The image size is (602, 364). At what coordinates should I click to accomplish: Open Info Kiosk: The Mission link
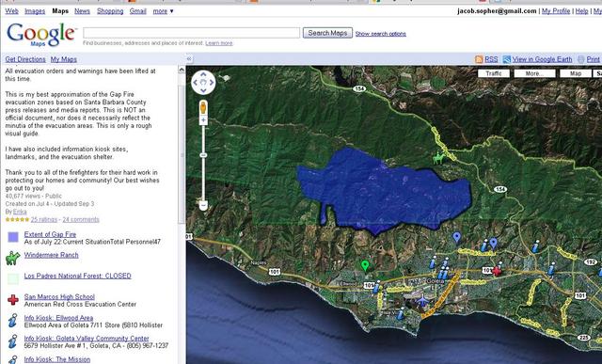[57, 359]
